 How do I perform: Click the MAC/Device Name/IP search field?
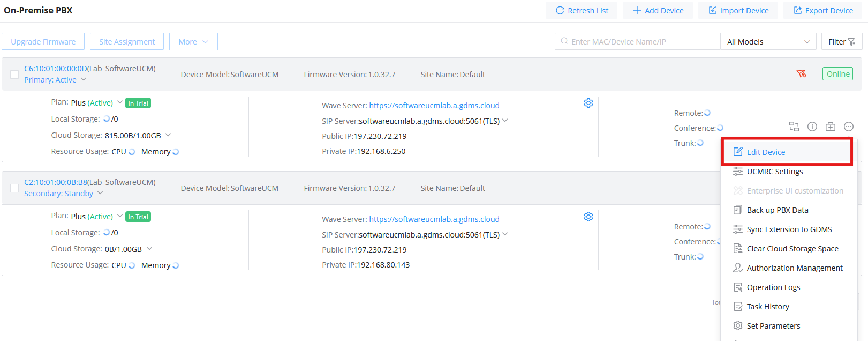coord(638,41)
